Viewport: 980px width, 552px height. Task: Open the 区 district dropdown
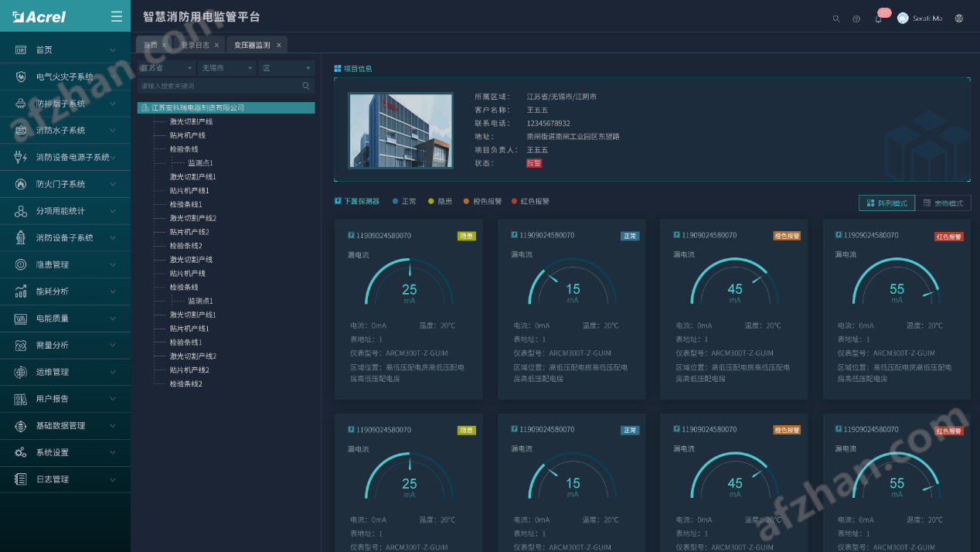pyautogui.click(x=287, y=68)
